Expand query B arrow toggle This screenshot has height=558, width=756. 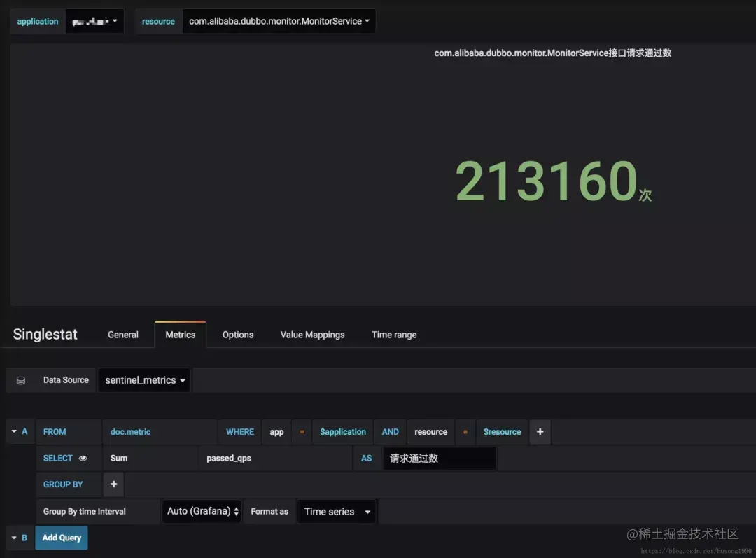[x=14, y=538]
